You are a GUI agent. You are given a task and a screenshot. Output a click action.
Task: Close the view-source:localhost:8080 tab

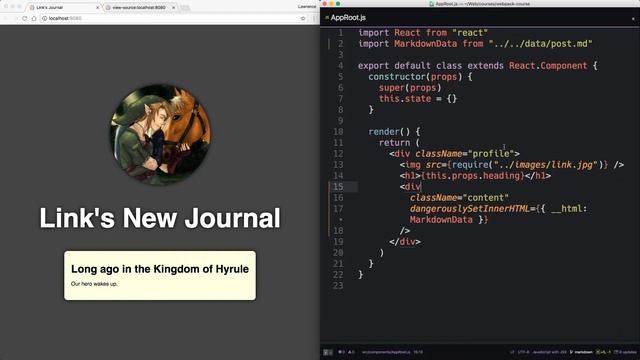173,7
